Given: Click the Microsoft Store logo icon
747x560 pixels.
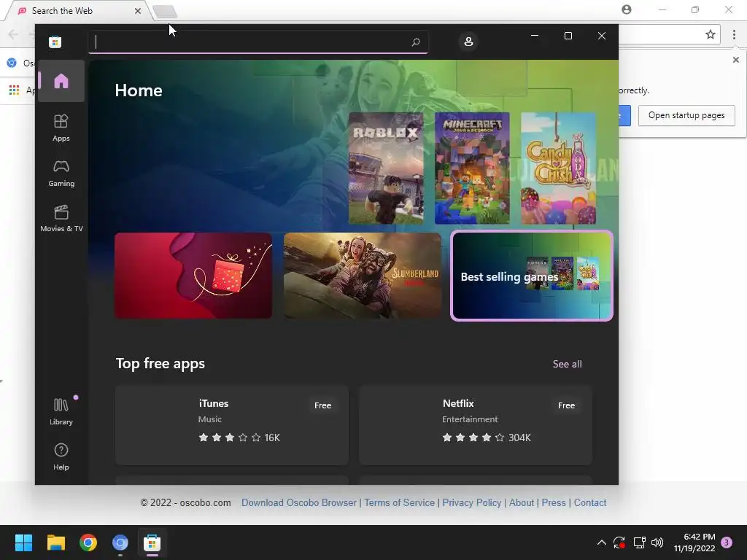Looking at the screenshot, I should (x=55, y=42).
